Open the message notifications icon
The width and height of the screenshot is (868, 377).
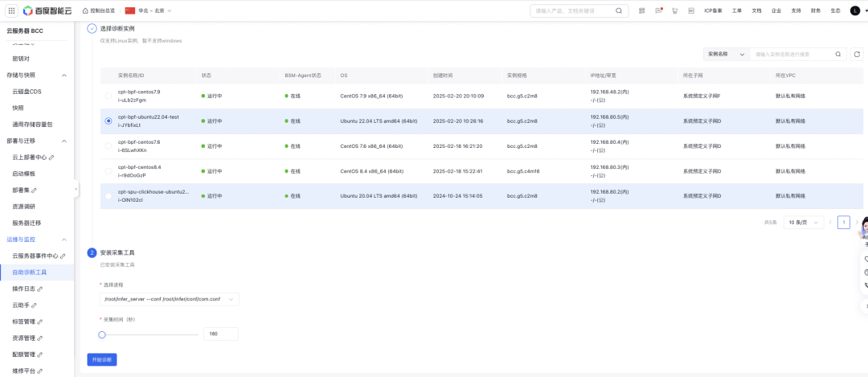click(x=658, y=10)
